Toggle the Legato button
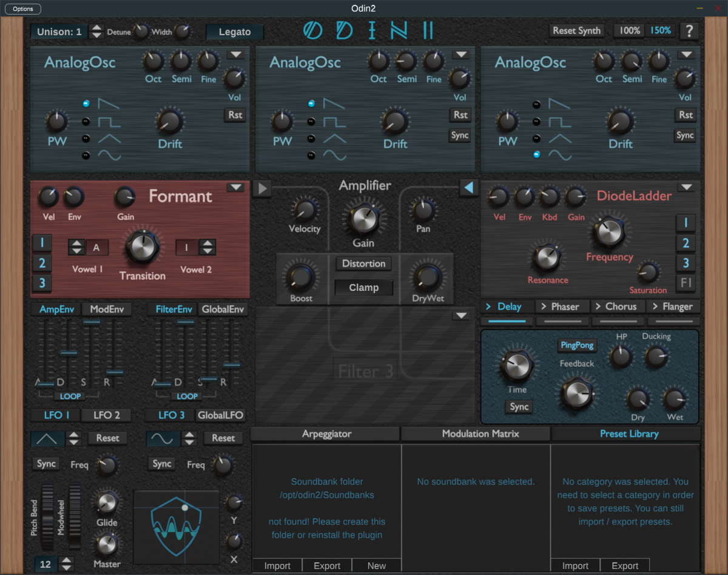728x575 pixels. 235,32
